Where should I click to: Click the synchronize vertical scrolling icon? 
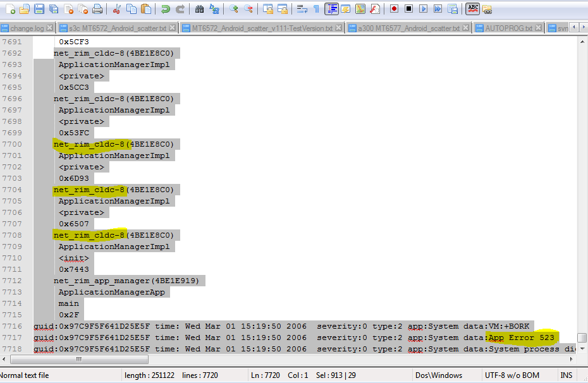(x=267, y=9)
